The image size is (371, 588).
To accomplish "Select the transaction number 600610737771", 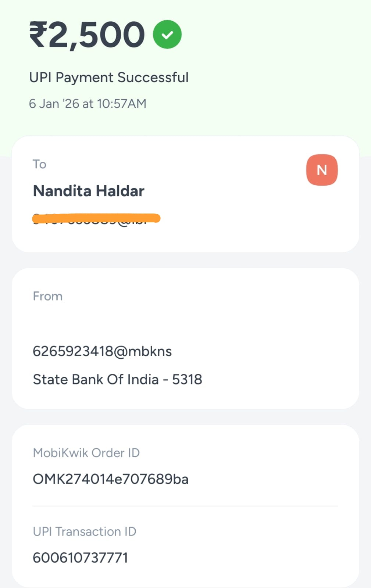I will pyautogui.click(x=80, y=558).
